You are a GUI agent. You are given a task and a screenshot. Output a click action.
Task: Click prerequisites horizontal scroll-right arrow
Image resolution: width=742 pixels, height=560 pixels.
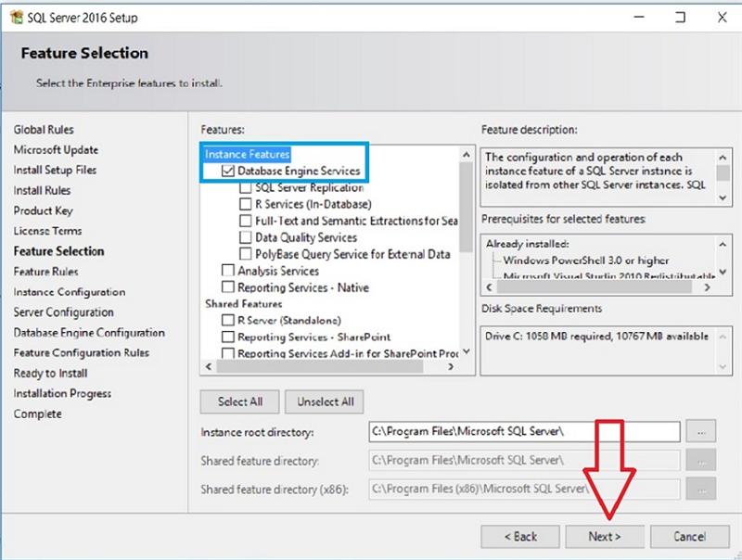[707, 287]
